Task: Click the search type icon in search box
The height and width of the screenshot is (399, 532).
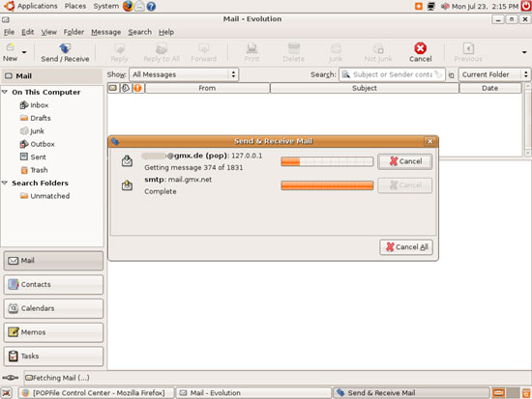Action: (345, 74)
